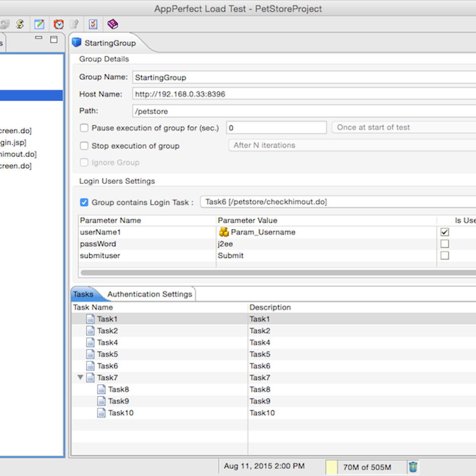The height and width of the screenshot is (476, 476).
Task: Click the Description column header
Action: (362, 307)
